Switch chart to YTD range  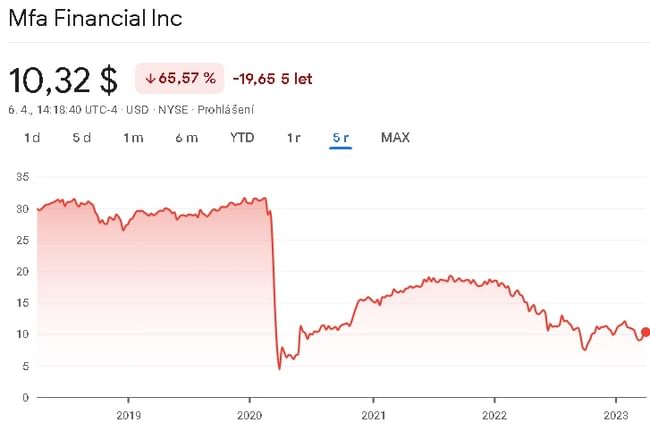(241, 138)
